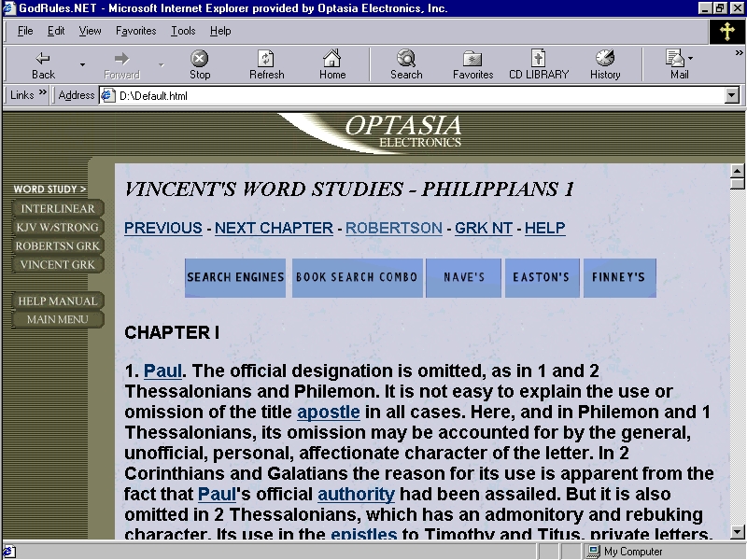Select INTERLINEAR in the left sidebar
This screenshot has width=747, height=560.
58,209
